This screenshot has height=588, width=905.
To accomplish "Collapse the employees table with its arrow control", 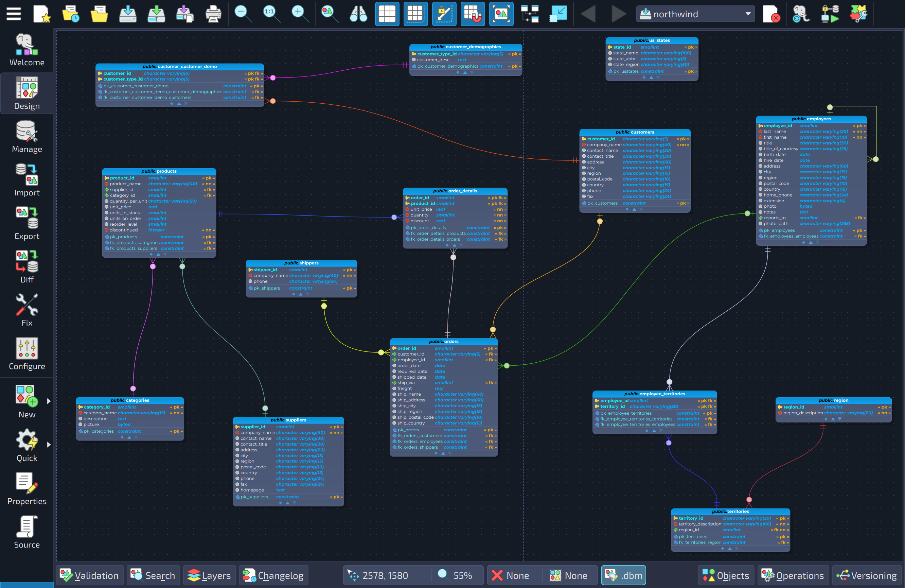I will pos(811,242).
